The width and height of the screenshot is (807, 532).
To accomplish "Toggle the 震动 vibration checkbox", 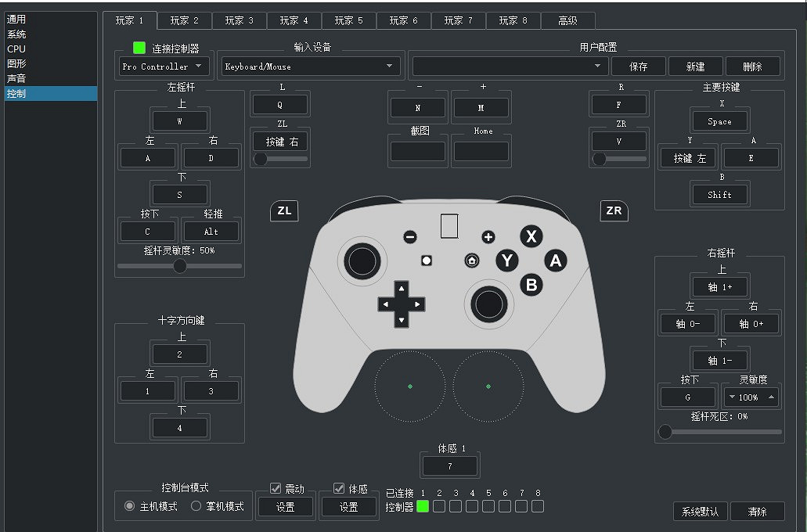I will (276, 488).
